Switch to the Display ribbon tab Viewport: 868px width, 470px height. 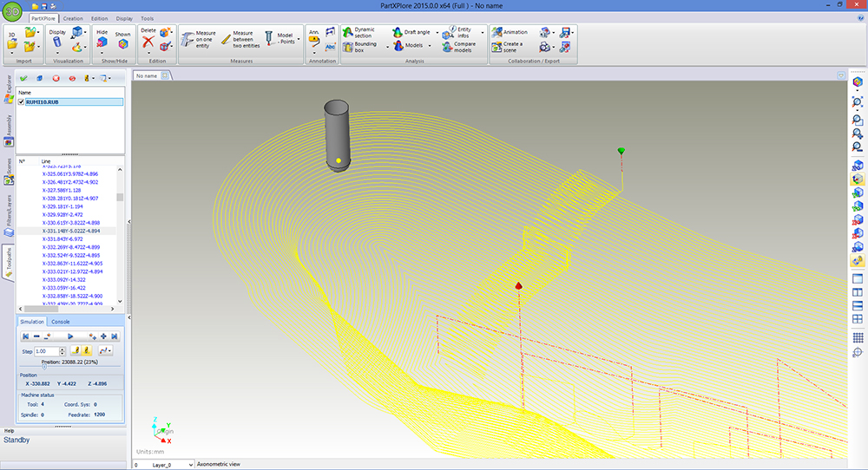tap(124, 18)
